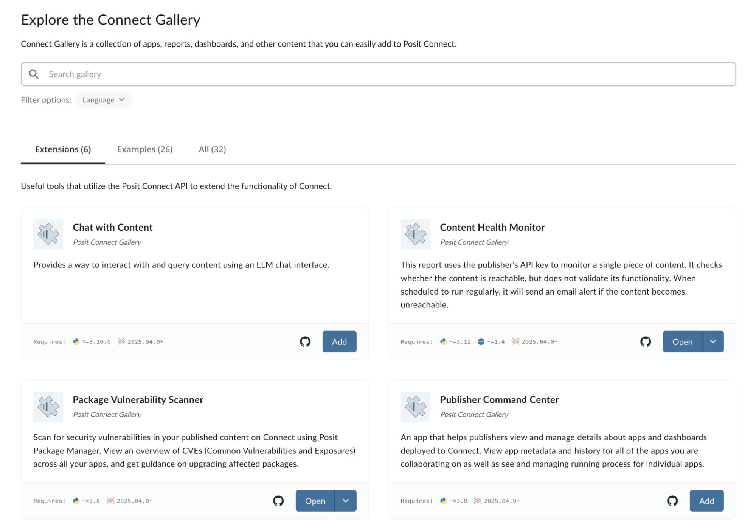Screen dimensions: 756x532
Task: Click the search magnifier icon
Action: click(34, 74)
